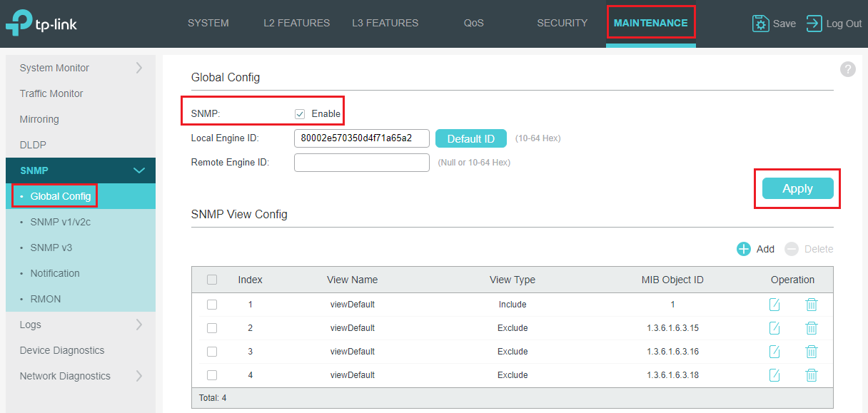This screenshot has width=868, height=413.
Task: Click the Remote Engine ID field
Action: pyautogui.click(x=362, y=163)
